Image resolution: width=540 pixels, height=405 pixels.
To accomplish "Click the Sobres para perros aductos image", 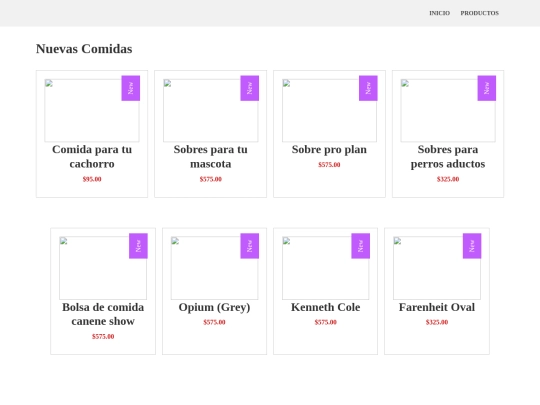I will coord(448,111).
